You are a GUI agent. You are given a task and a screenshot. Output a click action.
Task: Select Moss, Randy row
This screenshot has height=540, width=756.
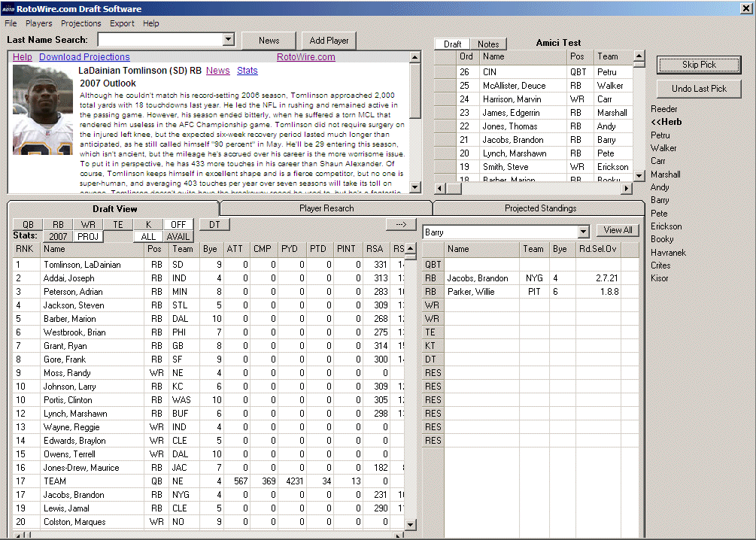[208, 373]
